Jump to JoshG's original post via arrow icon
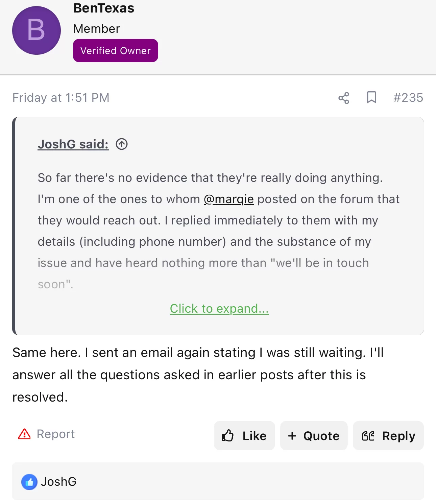The height and width of the screenshot is (504, 436). pos(122,144)
